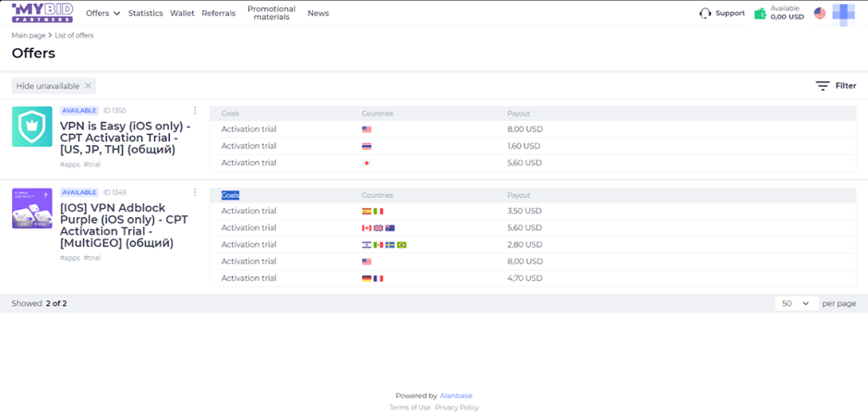The height and width of the screenshot is (415, 868).
Task: Click the highlighted Goals header
Action: 230,195
